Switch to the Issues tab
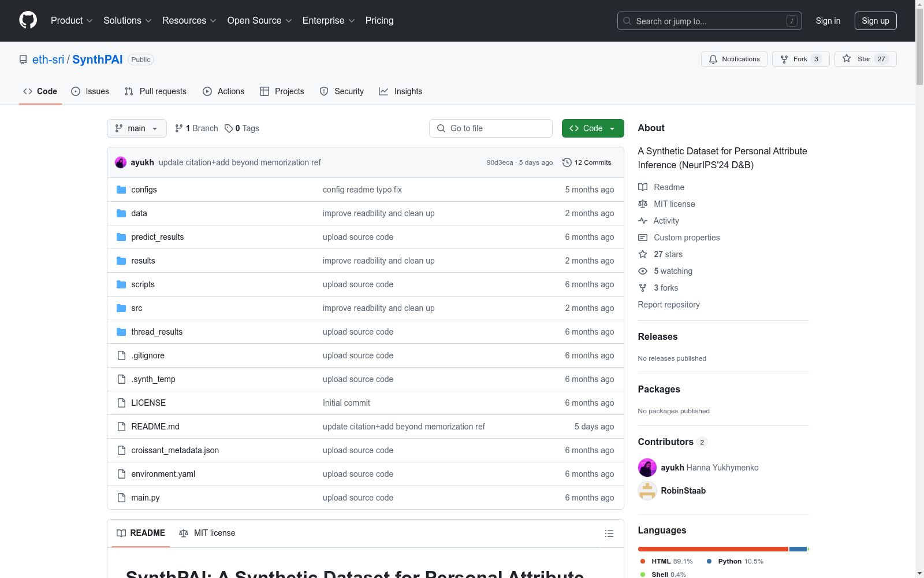Screen dimensions: 924x578 90,91
